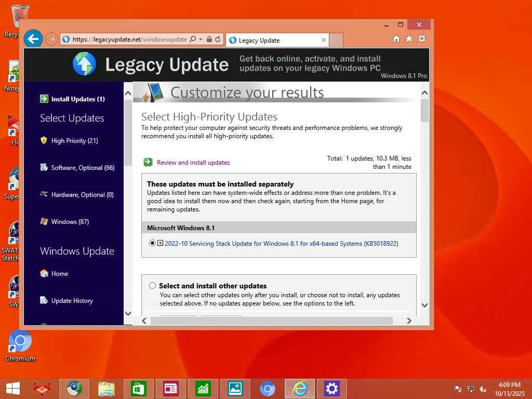The image size is (532, 399).
Task: Expand the KB5018922 update details plus box
Action: 160,243
